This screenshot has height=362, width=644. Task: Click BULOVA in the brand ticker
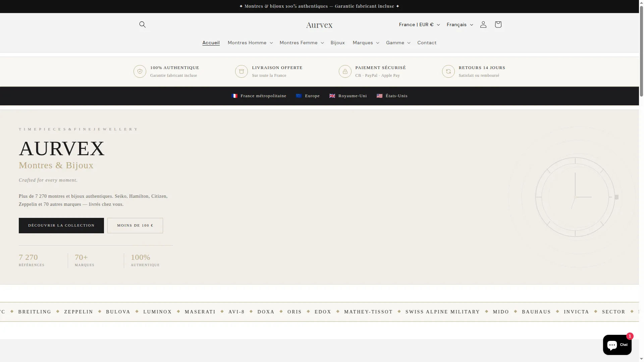[118, 312]
